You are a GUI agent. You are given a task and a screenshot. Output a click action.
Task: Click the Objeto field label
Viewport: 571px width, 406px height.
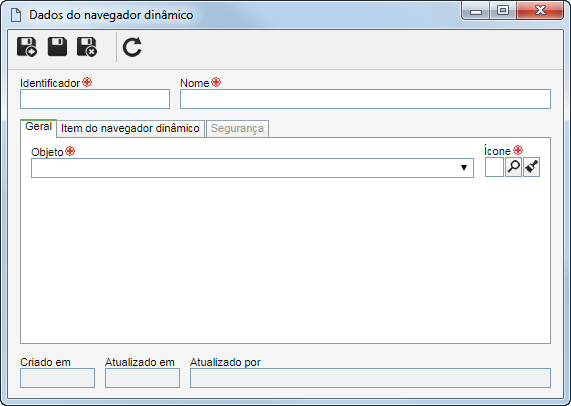pyautogui.click(x=47, y=152)
